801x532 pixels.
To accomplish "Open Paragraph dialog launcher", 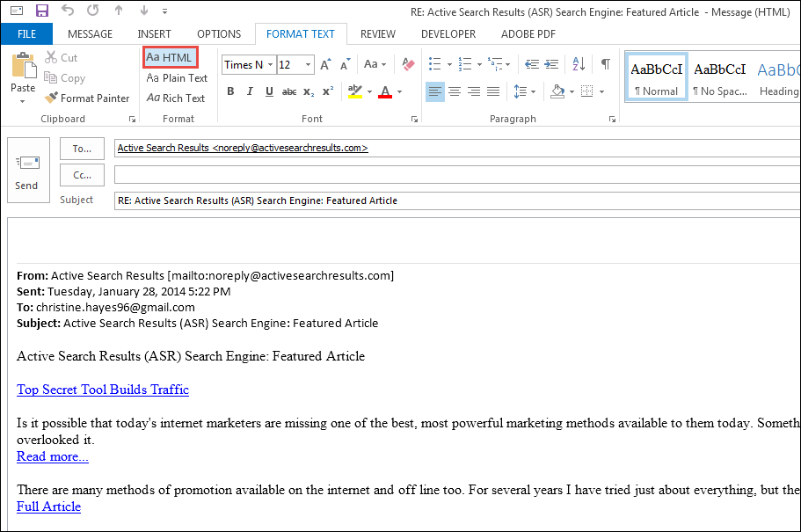I will pyautogui.click(x=612, y=119).
